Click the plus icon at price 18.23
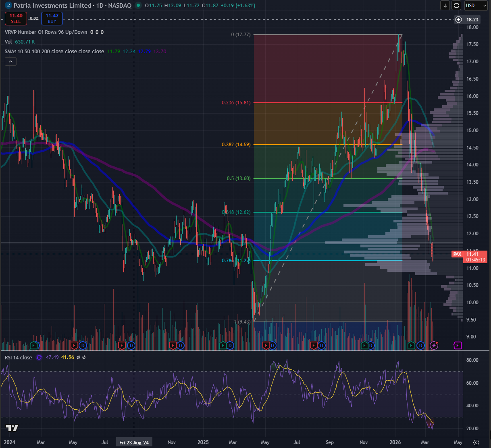Viewport: 491px width, 448px height. (458, 19)
